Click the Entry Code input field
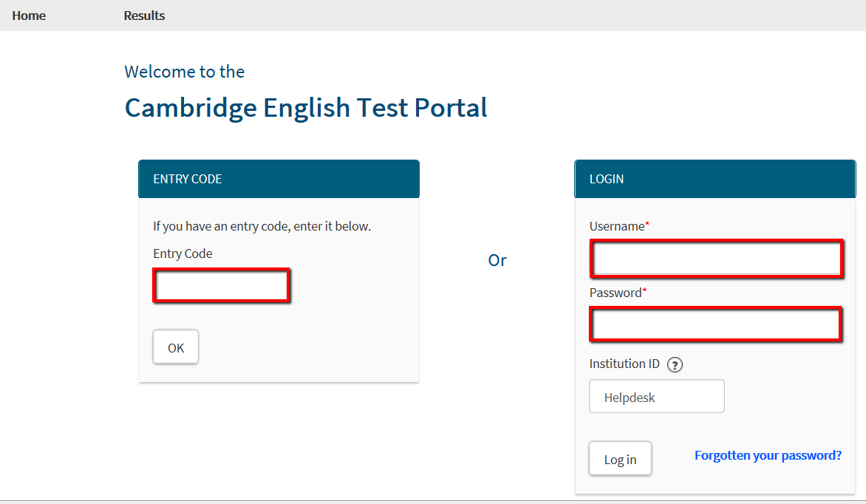The image size is (866, 504). pos(222,286)
